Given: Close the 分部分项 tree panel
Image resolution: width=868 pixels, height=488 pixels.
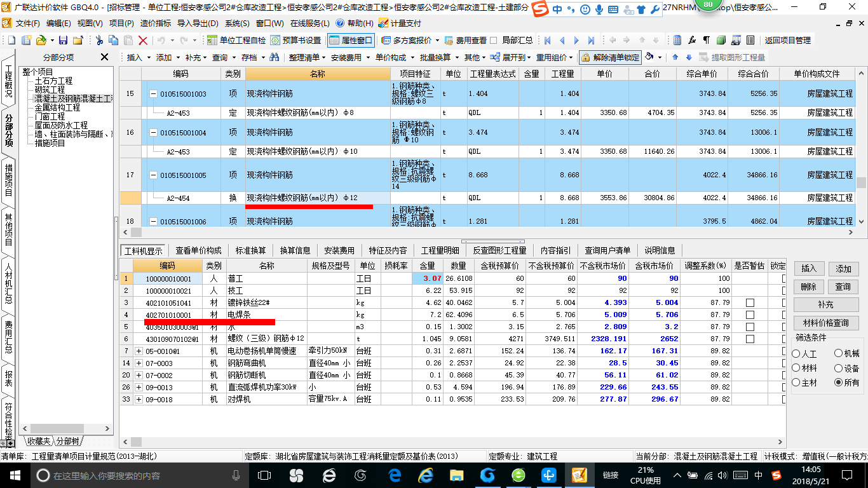Looking at the screenshot, I should [105, 57].
